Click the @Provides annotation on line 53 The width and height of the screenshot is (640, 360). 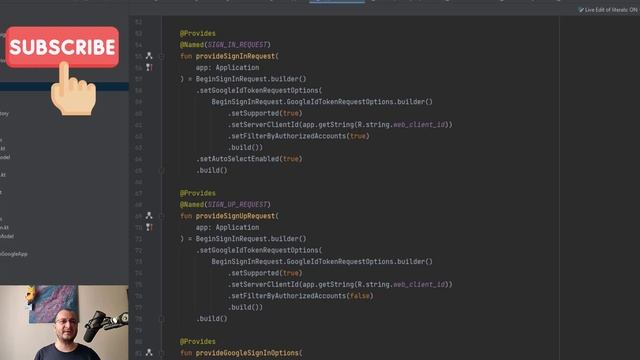tap(198, 33)
